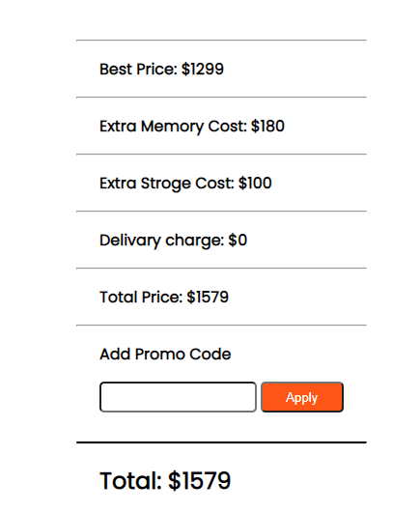This screenshot has width=420, height=512.
Task: Click the $0 delivery charge value
Action: pyautogui.click(x=238, y=241)
